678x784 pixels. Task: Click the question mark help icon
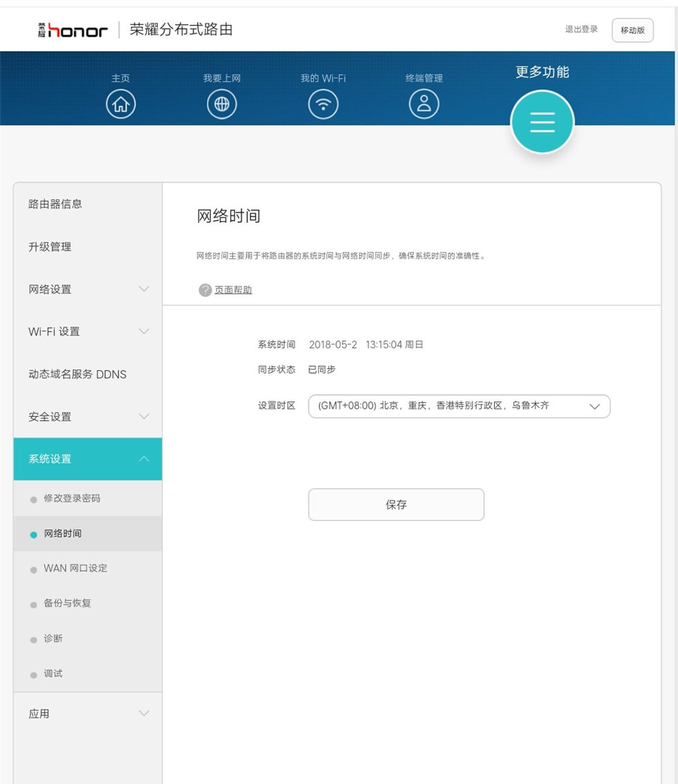(x=205, y=290)
